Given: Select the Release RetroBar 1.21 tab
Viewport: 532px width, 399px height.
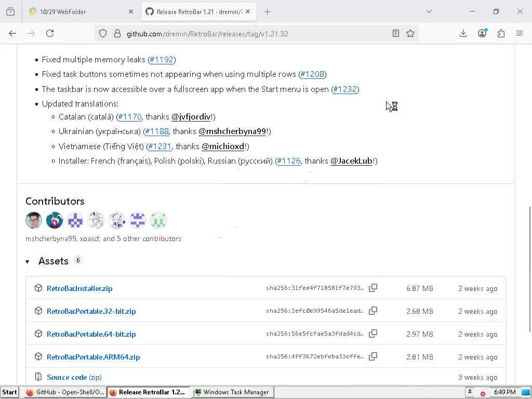Looking at the screenshot, I should point(198,11).
